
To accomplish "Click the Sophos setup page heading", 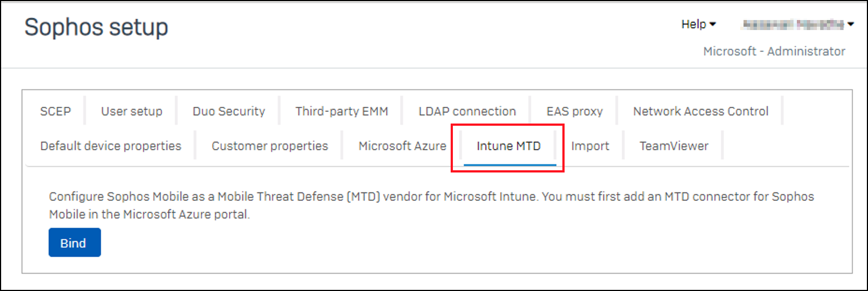I will (96, 27).
